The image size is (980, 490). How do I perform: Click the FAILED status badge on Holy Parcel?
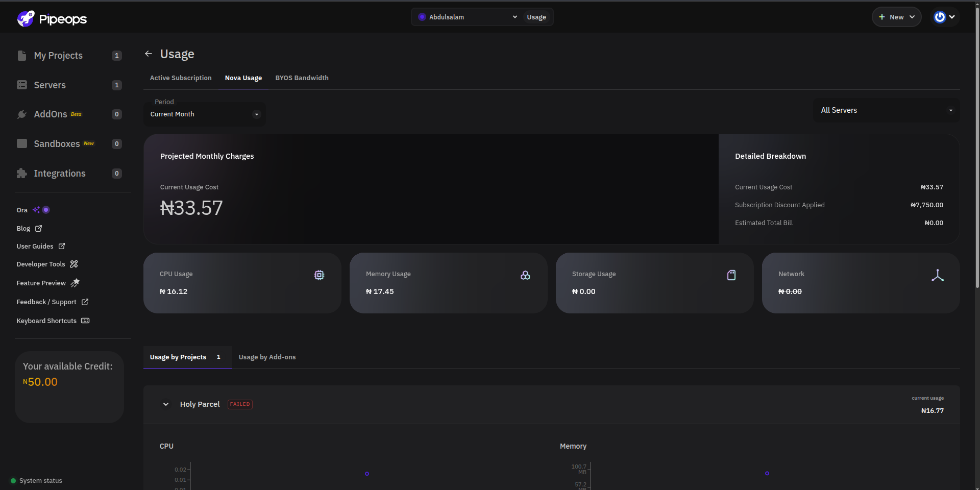tap(240, 404)
